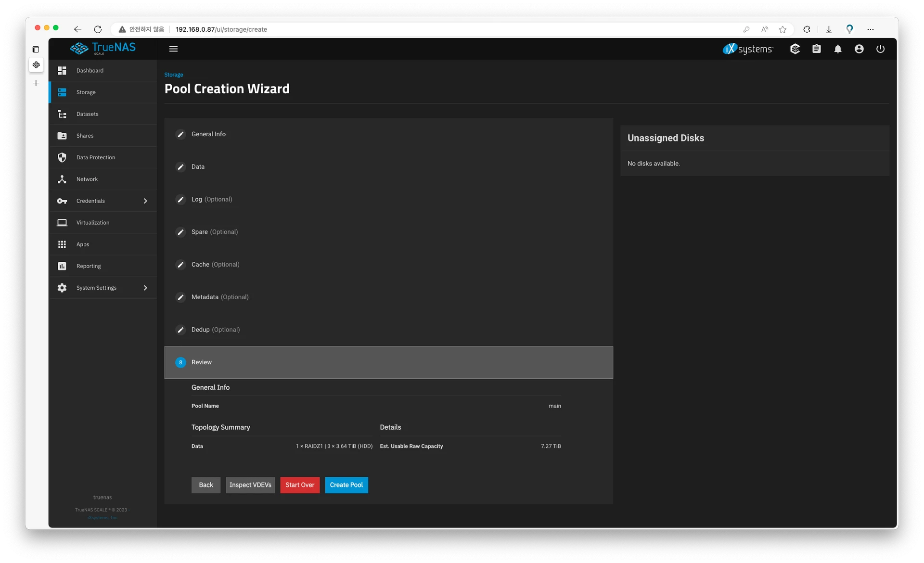Screen dimensions: 924x563
Task: Click pencil icon for Data step
Action: click(180, 167)
